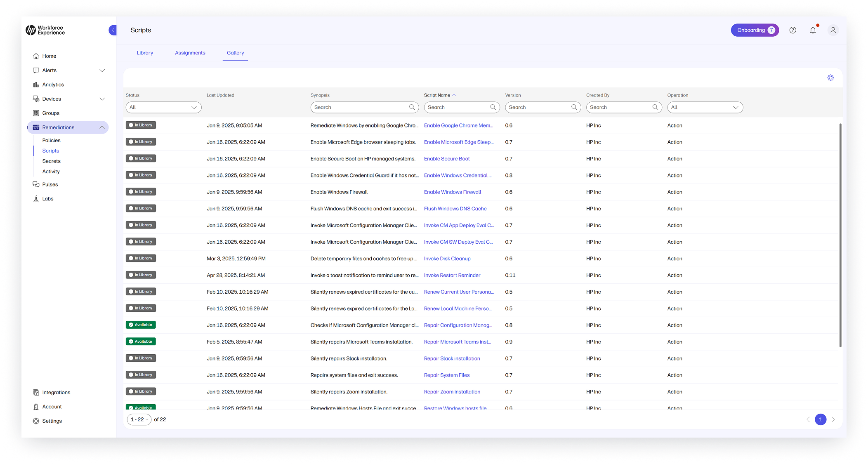Click the Integrations sidebar icon
868x464 pixels.
click(36, 392)
